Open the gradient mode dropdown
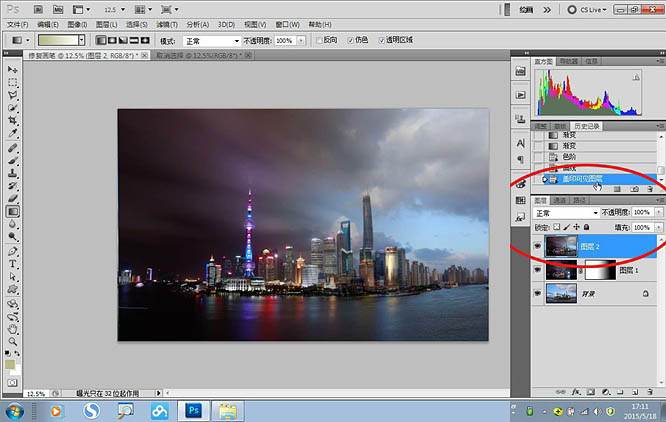Viewport: 666px width, 422px height. (x=212, y=41)
